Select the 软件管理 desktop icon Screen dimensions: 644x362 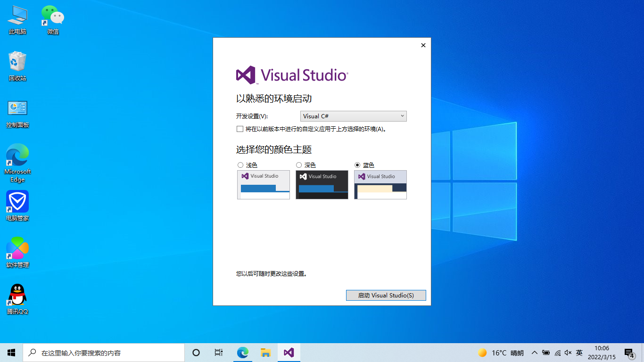coord(17,253)
